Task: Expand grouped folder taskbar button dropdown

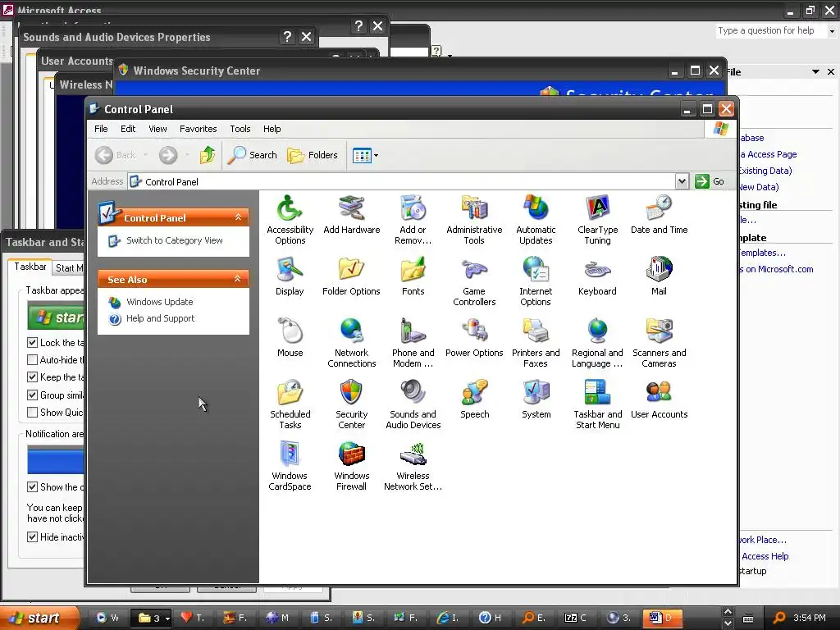Action: point(167,619)
